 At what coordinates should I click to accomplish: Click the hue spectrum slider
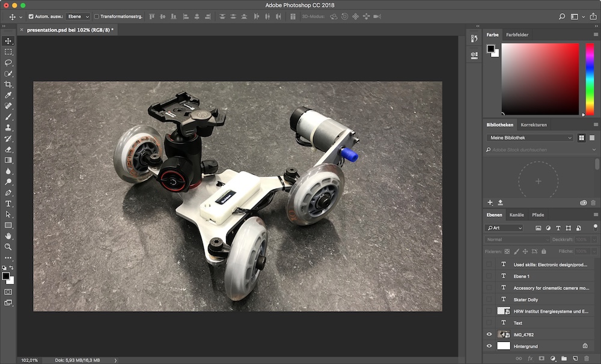(590, 79)
